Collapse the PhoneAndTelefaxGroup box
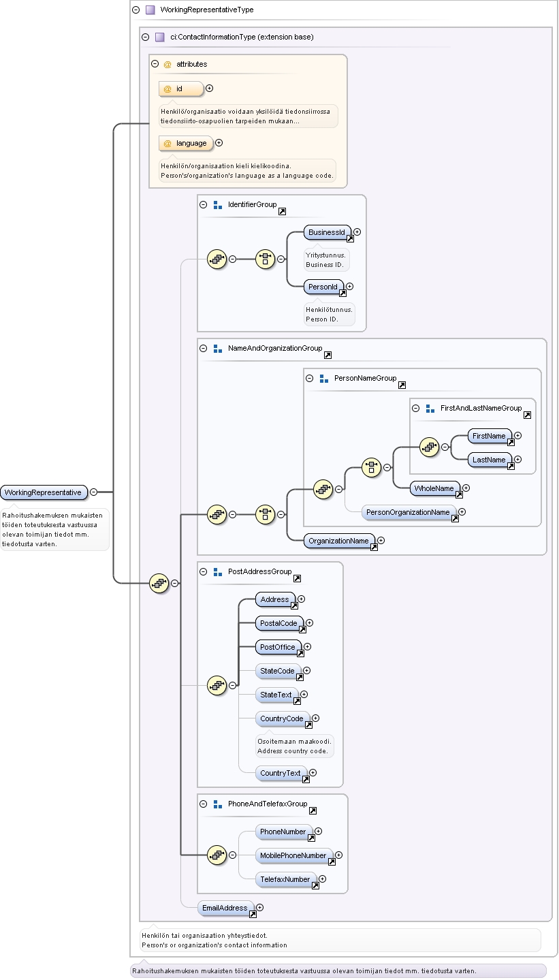The width and height of the screenshot is (559, 980). 204,804
